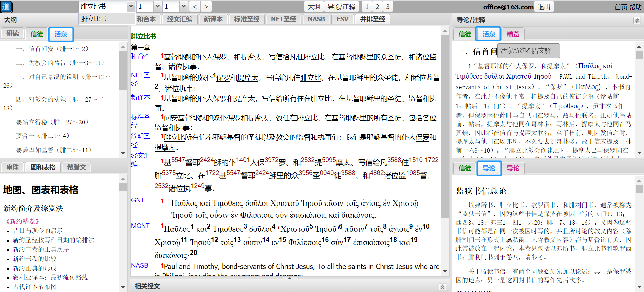Expand 相关经文 panel with double-chevron icon

(x=442, y=287)
